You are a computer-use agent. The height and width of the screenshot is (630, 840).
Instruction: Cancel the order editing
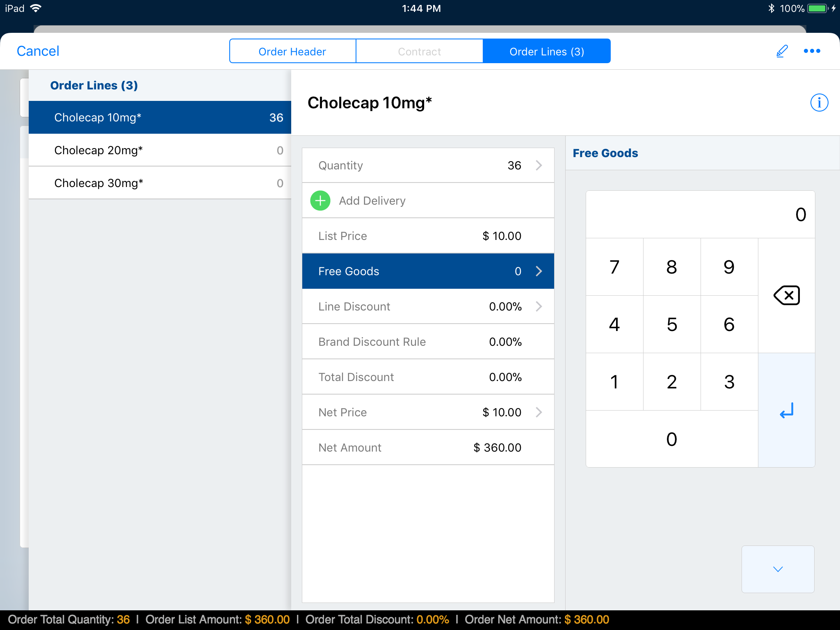[x=38, y=51]
